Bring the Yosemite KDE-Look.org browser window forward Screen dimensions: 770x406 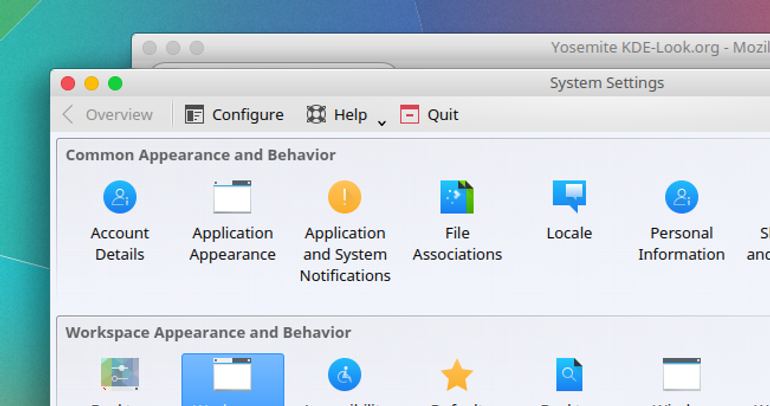click(660, 48)
